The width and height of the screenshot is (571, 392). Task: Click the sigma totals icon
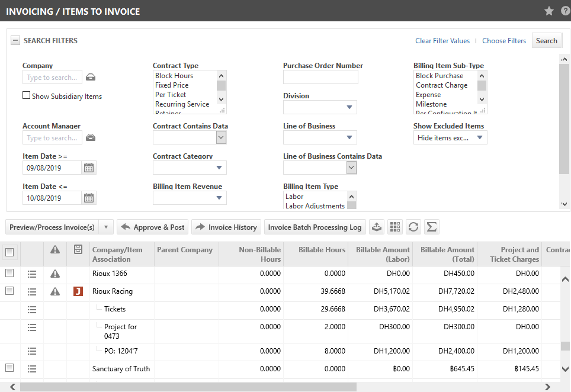(432, 227)
